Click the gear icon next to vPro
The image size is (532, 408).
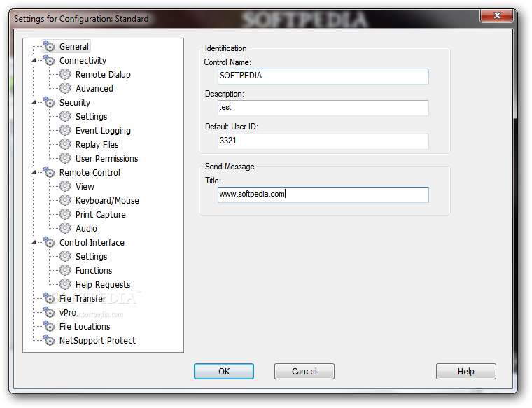[49, 312]
